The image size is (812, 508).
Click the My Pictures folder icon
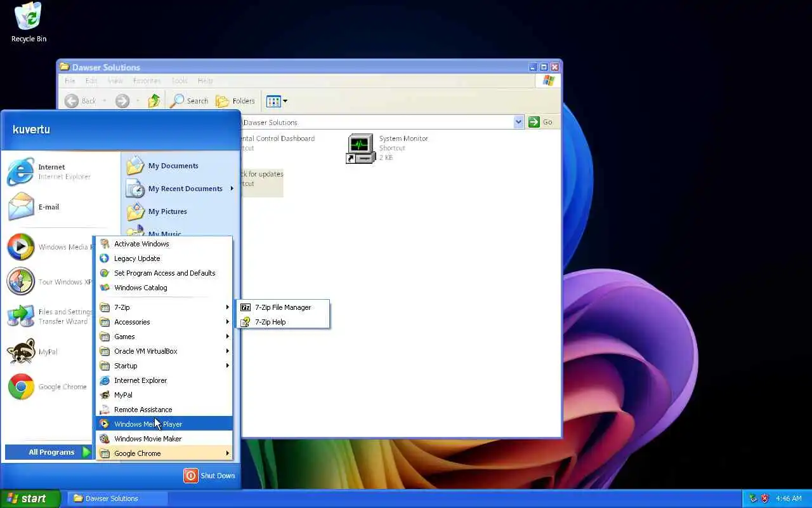click(x=135, y=211)
